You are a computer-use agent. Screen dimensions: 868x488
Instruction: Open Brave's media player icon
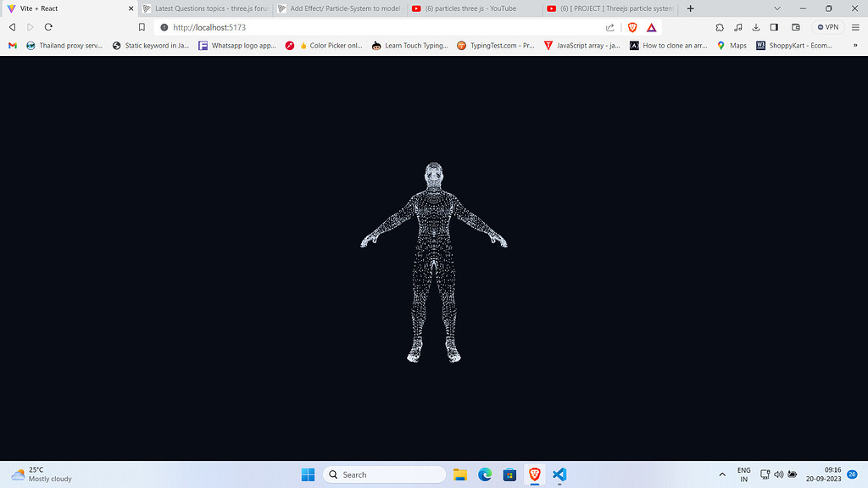click(737, 27)
